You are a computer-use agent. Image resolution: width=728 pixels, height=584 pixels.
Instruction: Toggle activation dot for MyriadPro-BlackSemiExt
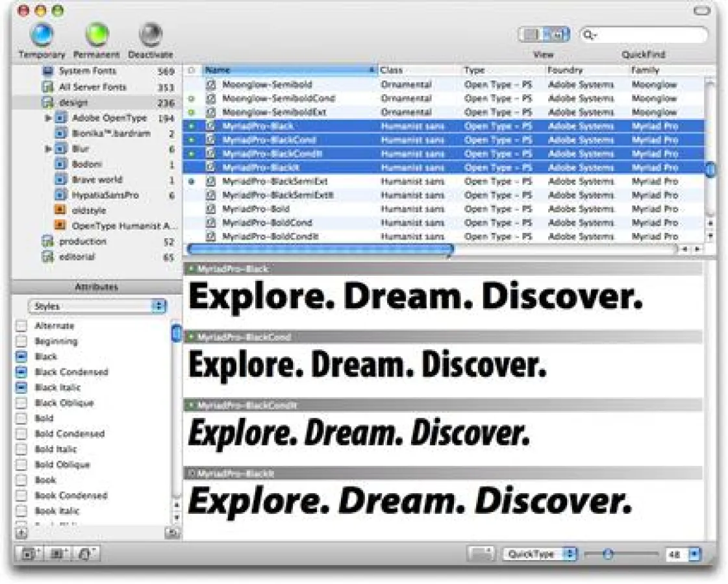click(x=192, y=181)
